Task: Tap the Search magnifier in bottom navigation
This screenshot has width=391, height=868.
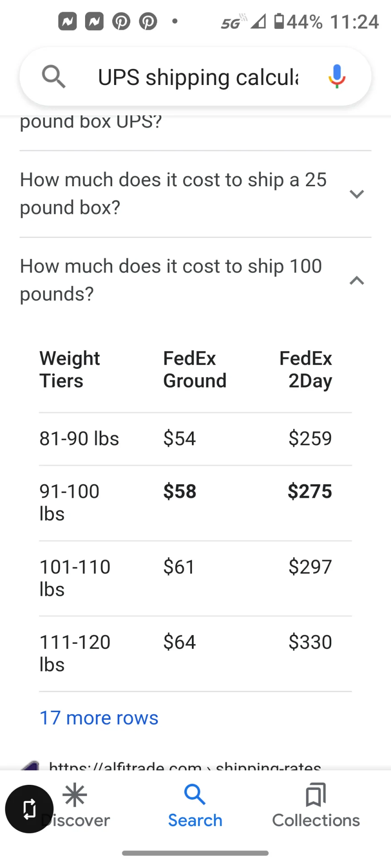Action: click(195, 795)
